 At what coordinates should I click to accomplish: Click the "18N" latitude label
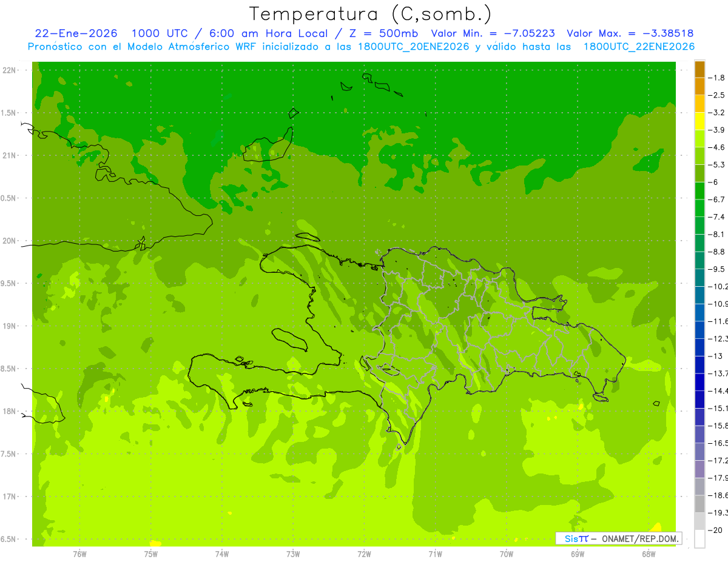click(9, 411)
